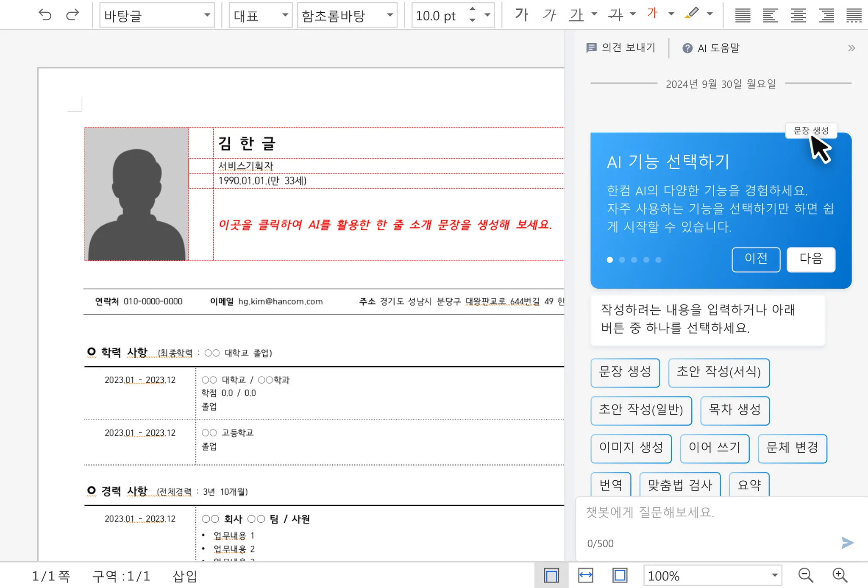868x588 pixels.
Task: Click the undo arrow icon
Action: tap(45, 15)
